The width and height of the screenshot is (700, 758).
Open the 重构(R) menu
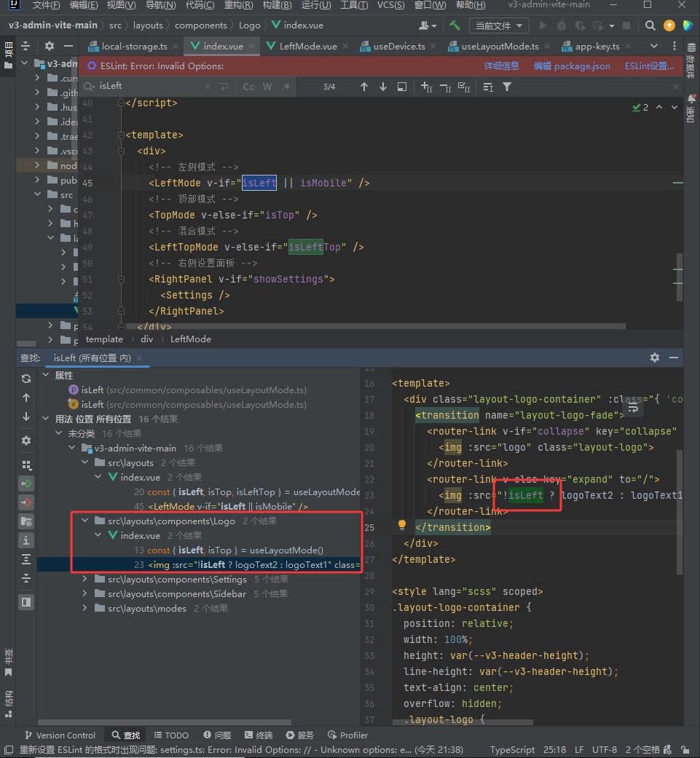[x=238, y=5]
